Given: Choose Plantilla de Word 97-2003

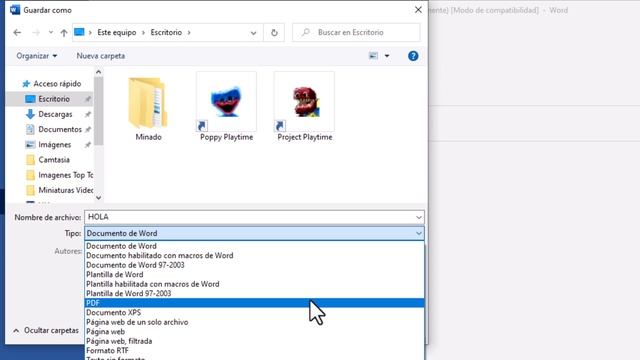Looking at the screenshot, I should pyautogui.click(x=254, y=293).
